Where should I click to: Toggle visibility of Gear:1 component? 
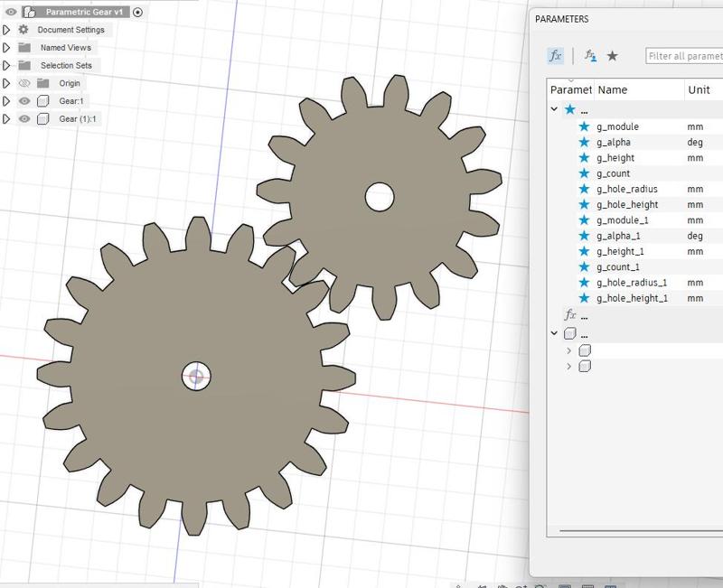(23, 100)
